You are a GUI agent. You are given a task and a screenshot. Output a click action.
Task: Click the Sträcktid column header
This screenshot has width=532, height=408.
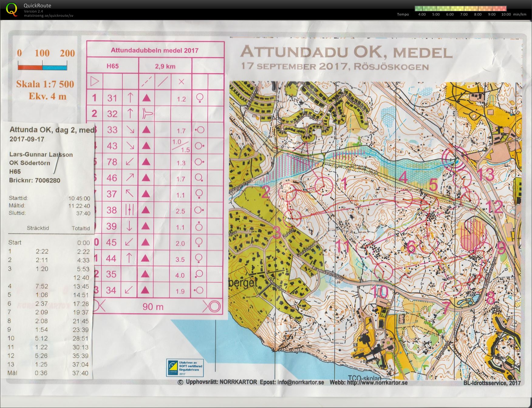pyautogui.click(x=38, y=228)
